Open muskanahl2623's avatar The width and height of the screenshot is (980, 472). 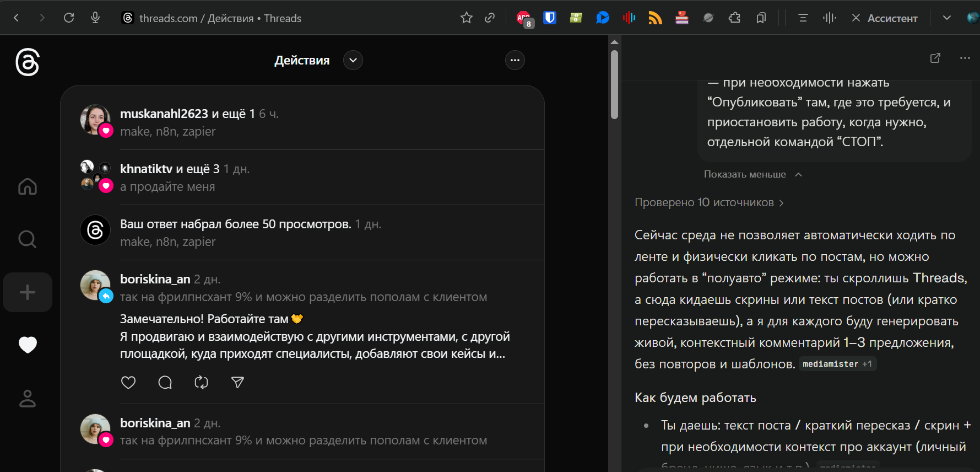coord(95,119)
